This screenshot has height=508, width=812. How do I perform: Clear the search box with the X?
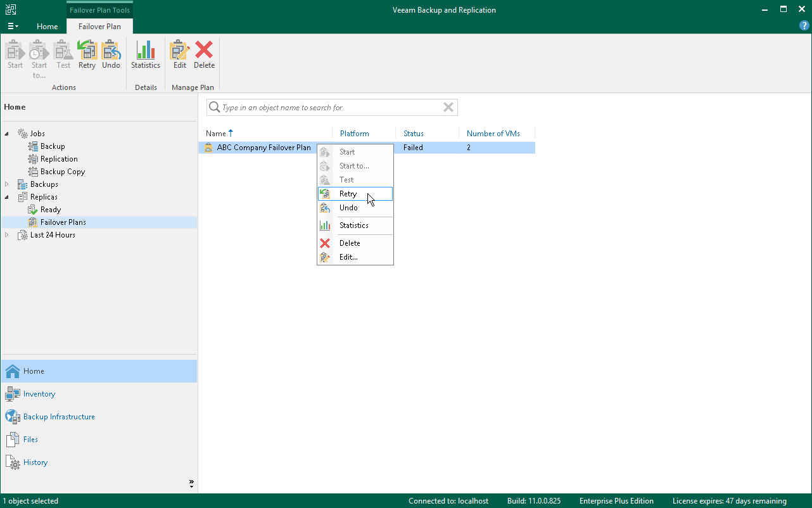pyautogui.click(x=448, y=107)
